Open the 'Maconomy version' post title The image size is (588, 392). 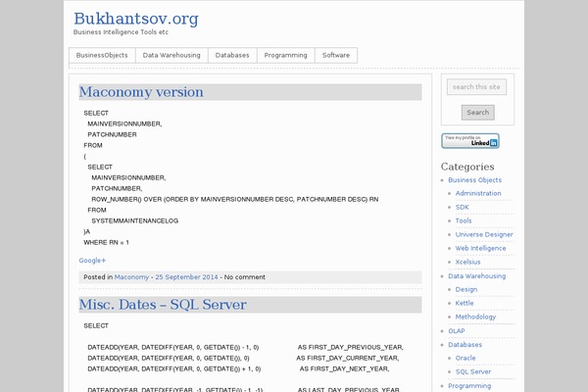141,92
